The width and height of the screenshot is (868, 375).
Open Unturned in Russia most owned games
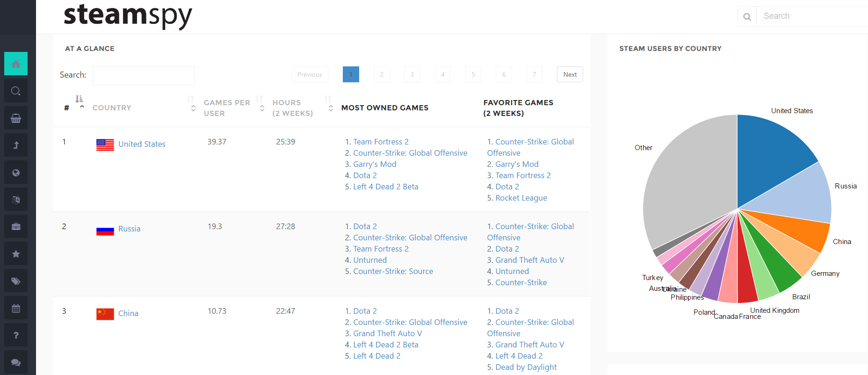tap(370, 260)
